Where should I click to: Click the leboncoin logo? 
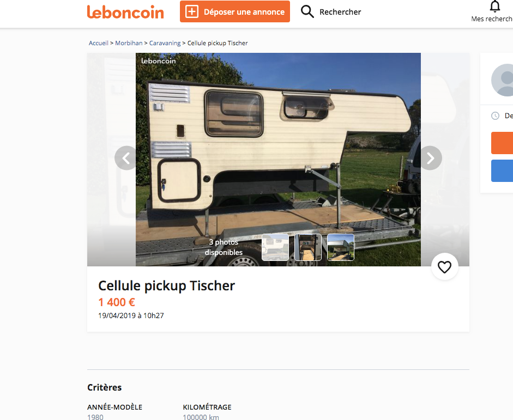[x=125, y=12]
